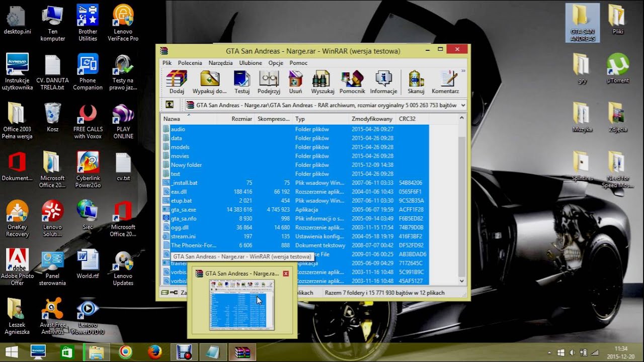Screen dimensions: 644x362
Task: Sort by the Zmodyfikowany column header
Action: coord(372,119)
